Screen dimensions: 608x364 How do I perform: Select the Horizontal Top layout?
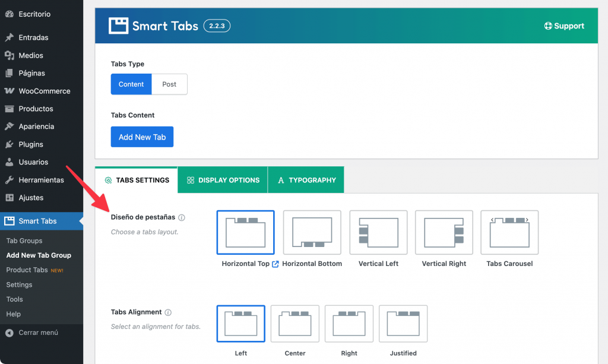245,232
